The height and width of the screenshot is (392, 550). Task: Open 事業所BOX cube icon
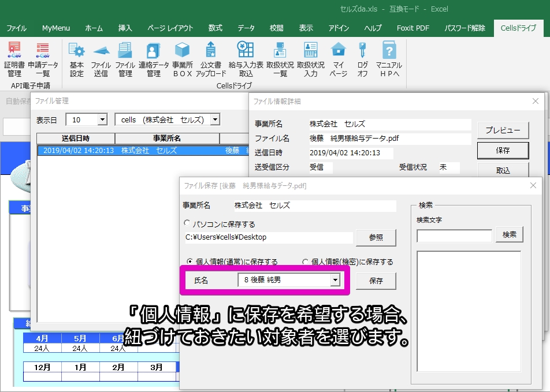183,59
